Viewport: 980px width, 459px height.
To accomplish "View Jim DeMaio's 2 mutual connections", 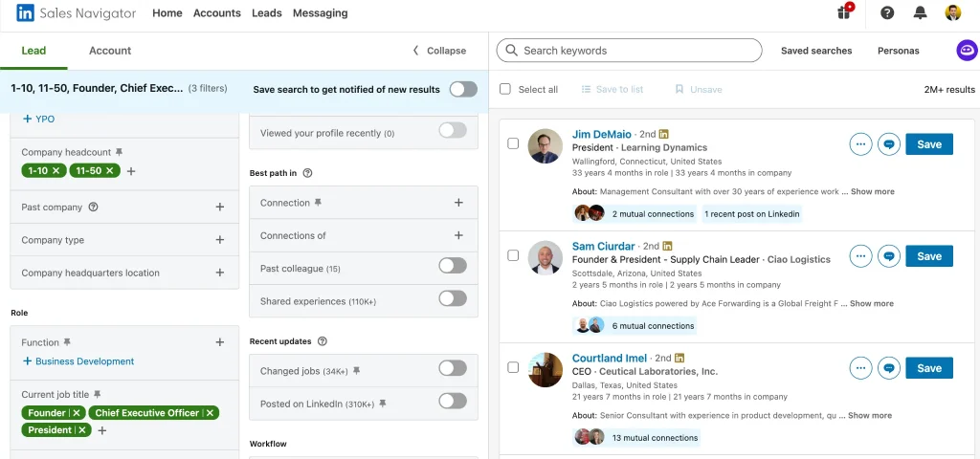I will [635, 213].
